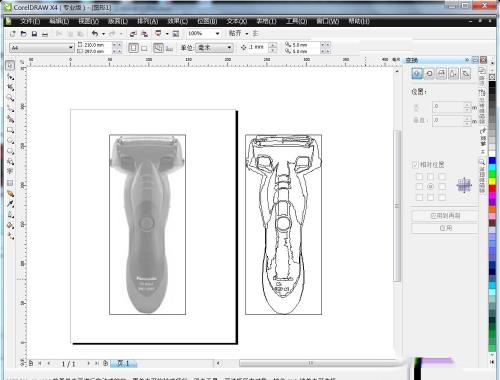Select the Zoom tool in toolbox

(x=10, y=98)
